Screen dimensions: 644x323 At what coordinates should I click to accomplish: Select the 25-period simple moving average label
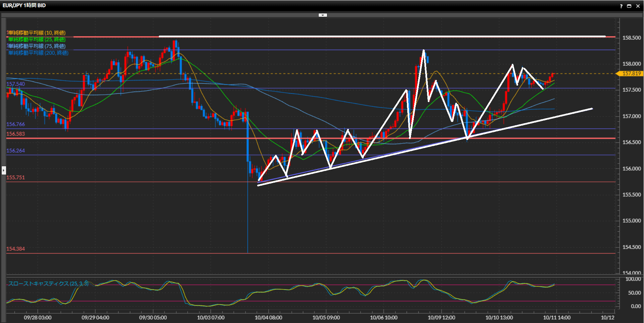[x=37, y=39]
